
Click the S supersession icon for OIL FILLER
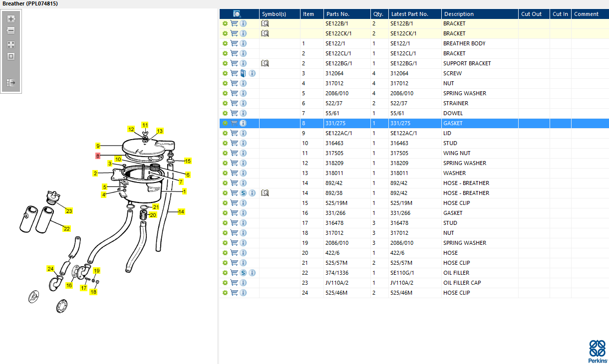243,273
